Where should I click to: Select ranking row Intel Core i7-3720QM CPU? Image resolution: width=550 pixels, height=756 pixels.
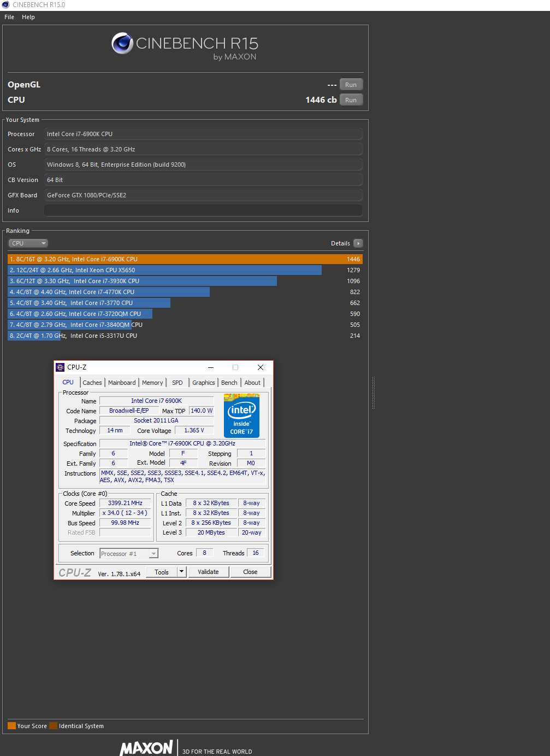185,314
